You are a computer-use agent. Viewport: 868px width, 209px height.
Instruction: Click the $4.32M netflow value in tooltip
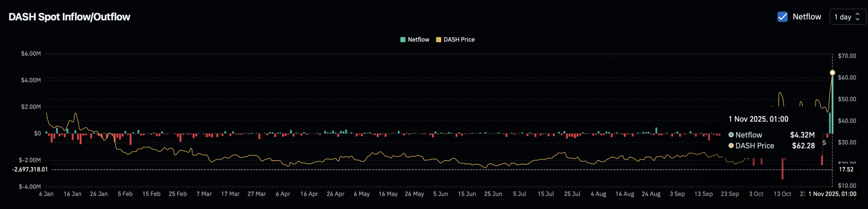802,135
